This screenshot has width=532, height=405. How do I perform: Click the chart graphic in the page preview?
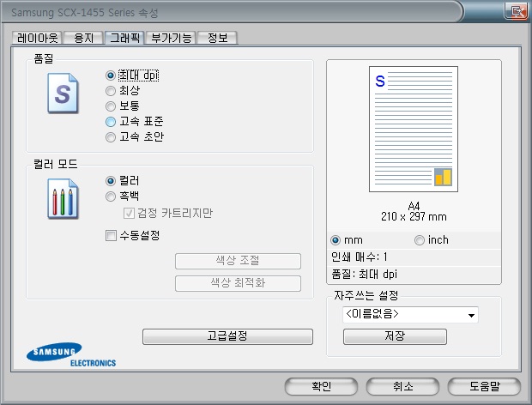443,177
